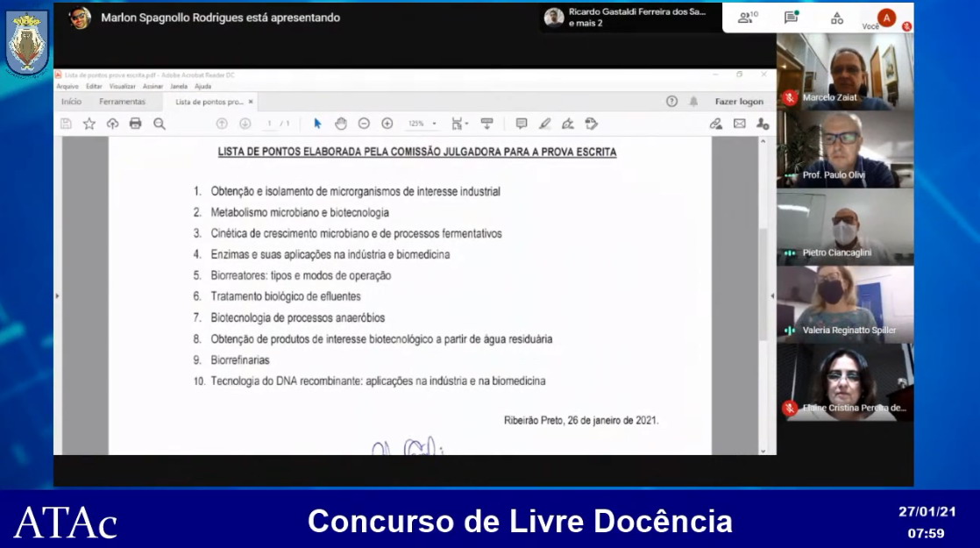Select the highlighter pen tool

pos(545,124)
